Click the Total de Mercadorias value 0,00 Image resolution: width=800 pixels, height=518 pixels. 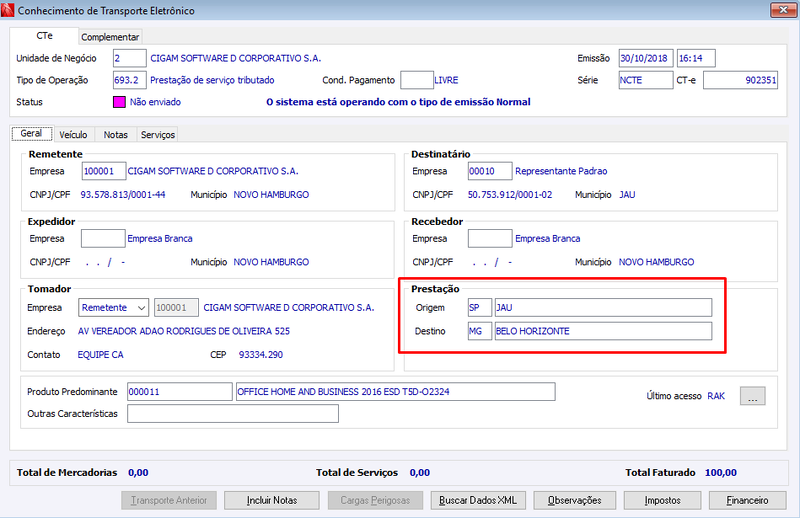(138, 473)
